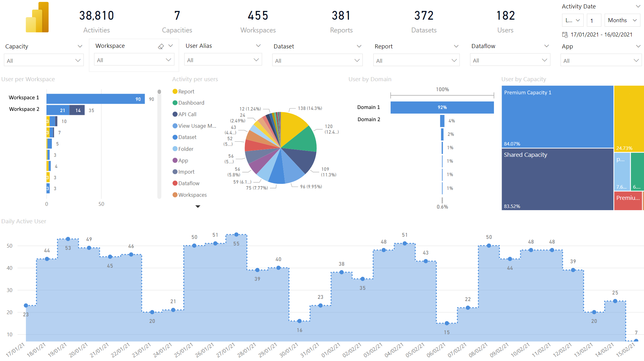Clear Workspace slicer with eraser icon

pos(161,46)
